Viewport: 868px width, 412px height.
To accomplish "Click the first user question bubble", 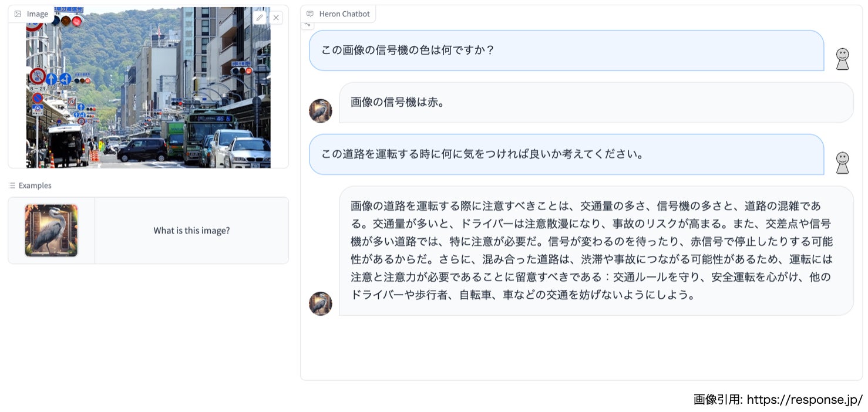I will [566, 50].
